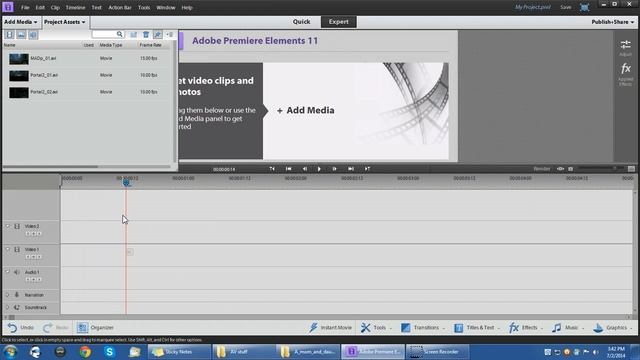Image resolution: width=640 pixels, height=360 pixels.
Task: Open the Adjust panel icon
Action: (625, 48)
